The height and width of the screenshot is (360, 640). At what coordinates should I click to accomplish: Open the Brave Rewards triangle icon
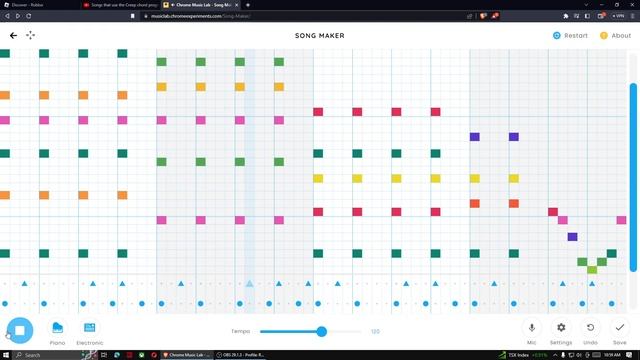(x=495, y=16)
